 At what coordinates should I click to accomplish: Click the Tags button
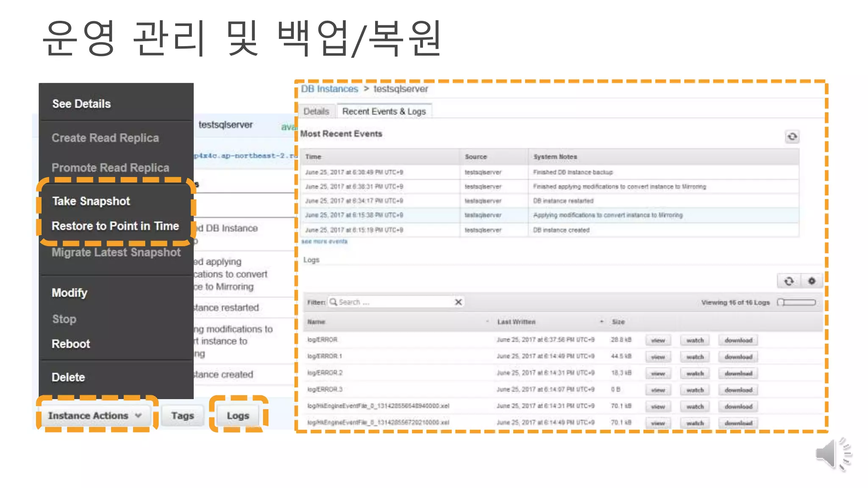(183, 416)
